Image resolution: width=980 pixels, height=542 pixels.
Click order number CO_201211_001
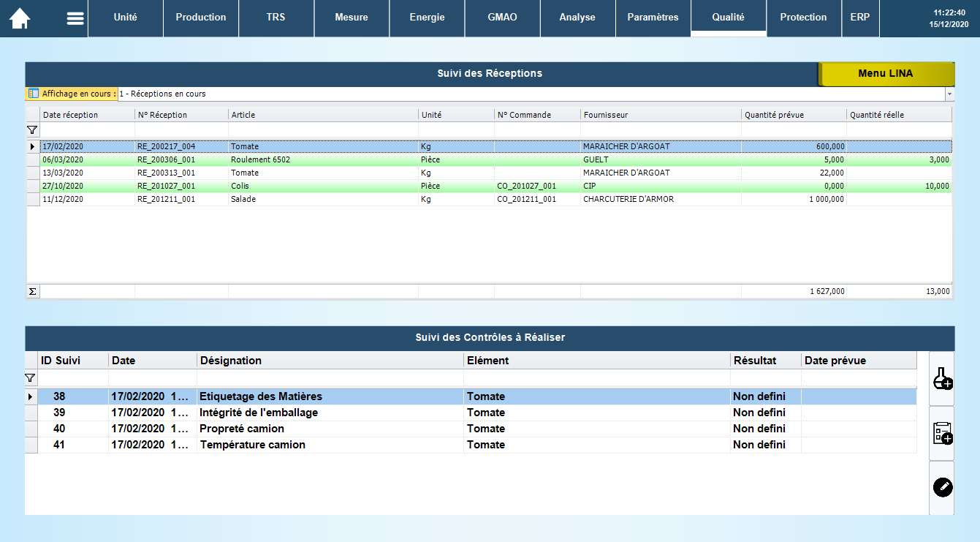pos(526,199)
